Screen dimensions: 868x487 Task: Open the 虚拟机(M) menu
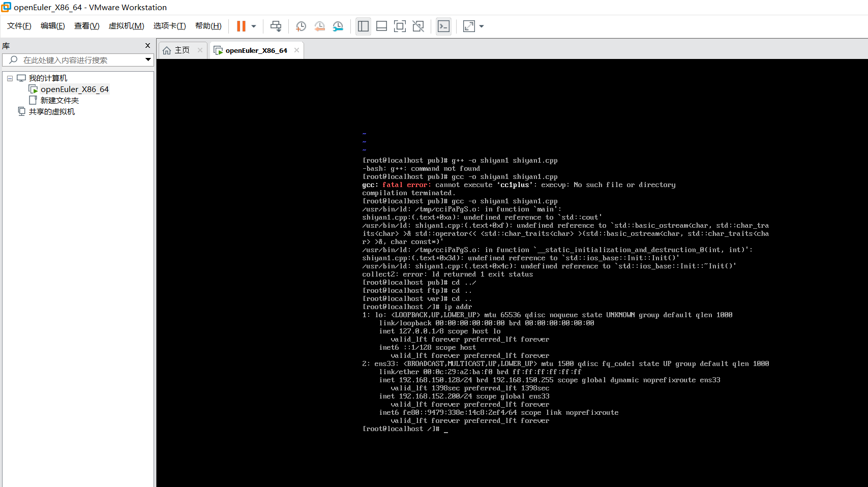click(126, 25)
